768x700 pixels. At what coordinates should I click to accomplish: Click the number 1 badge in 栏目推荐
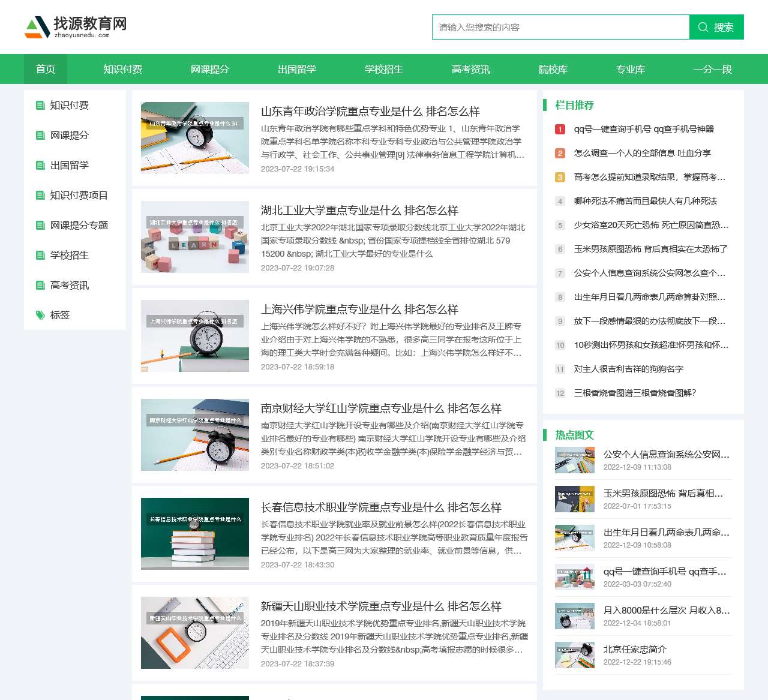[x=560, y=129]
